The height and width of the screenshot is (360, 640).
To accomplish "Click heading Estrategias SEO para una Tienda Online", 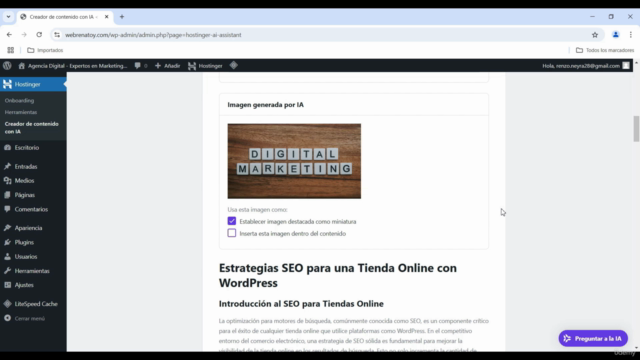I will [x=338, y=275].
